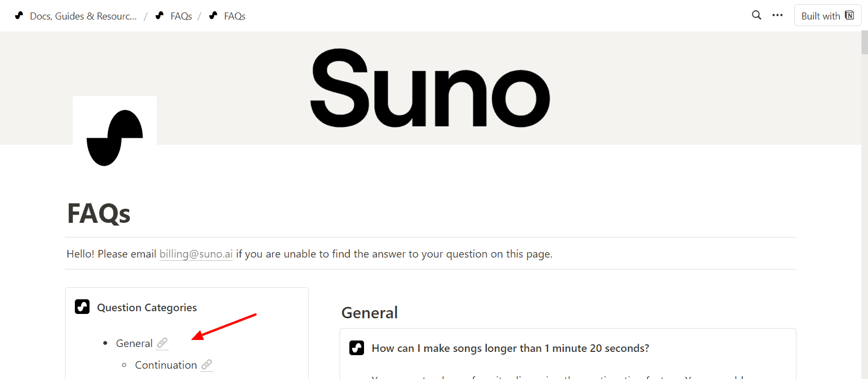
Task: Click the Notion logo in Built with button
Action: 850,15
